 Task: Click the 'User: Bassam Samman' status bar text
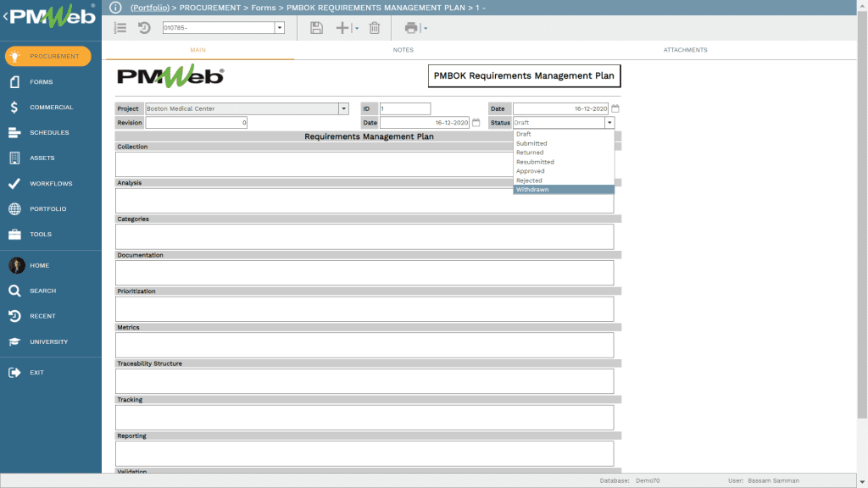(x=764, y=481)
